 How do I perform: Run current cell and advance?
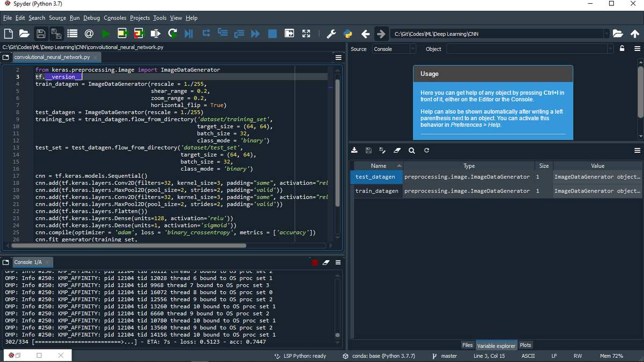(x=139, y=33)
